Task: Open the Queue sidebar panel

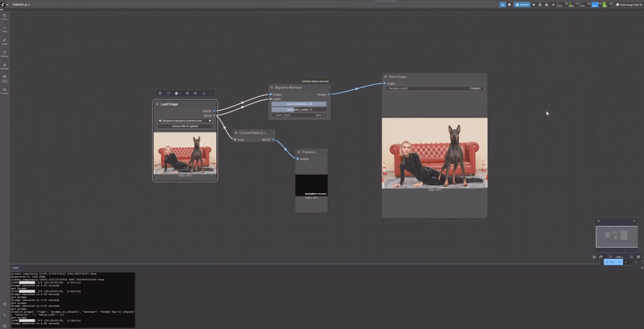Action: (5, 17)
